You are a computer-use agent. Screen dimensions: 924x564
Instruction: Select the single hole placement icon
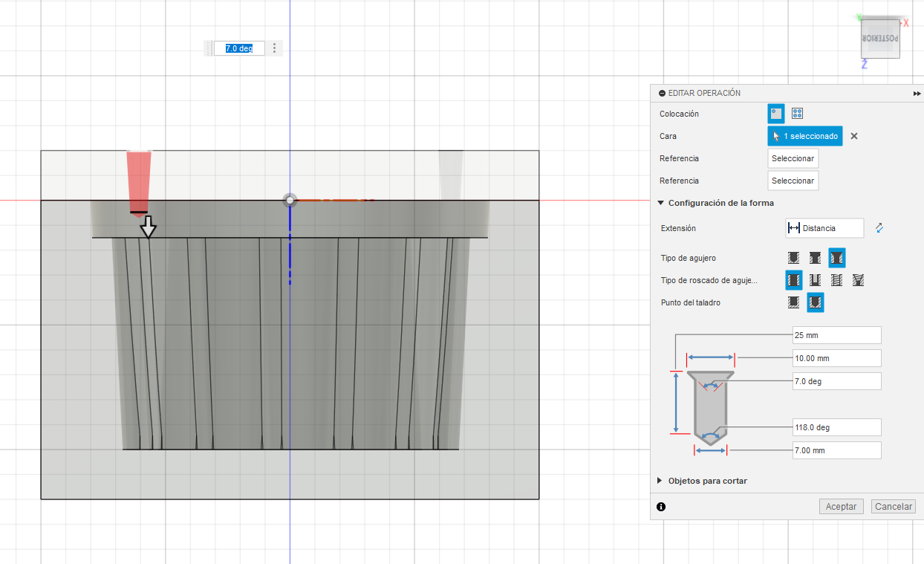pyautogui.click(x=775, y=114)
